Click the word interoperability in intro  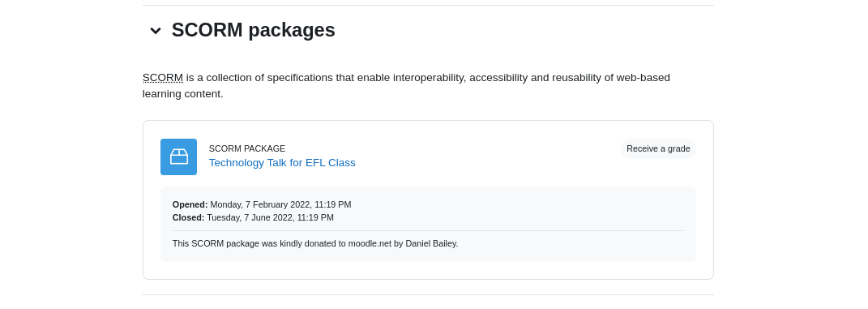[x=430, y=78]
